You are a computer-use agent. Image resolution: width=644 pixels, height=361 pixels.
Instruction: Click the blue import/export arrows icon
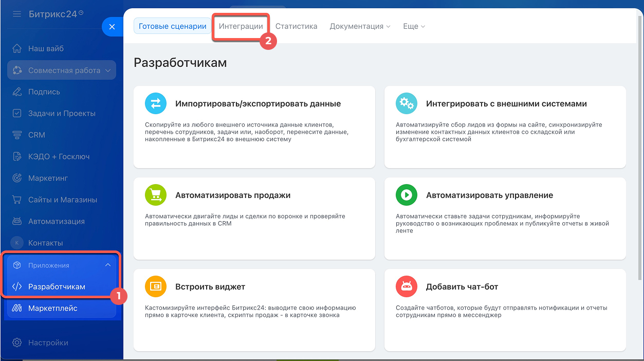click(x=156, y=103)
